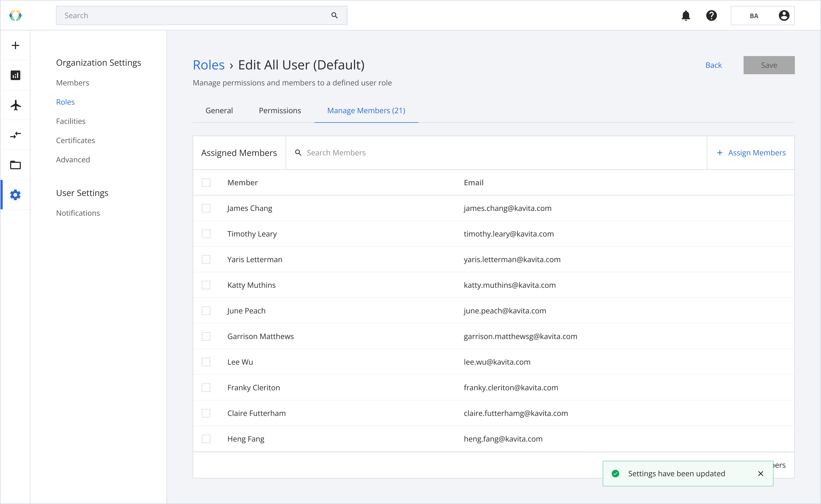Open the dashboard chart icon in sidebar
This screenshot has height=504, width=821.
pos(15,75)
